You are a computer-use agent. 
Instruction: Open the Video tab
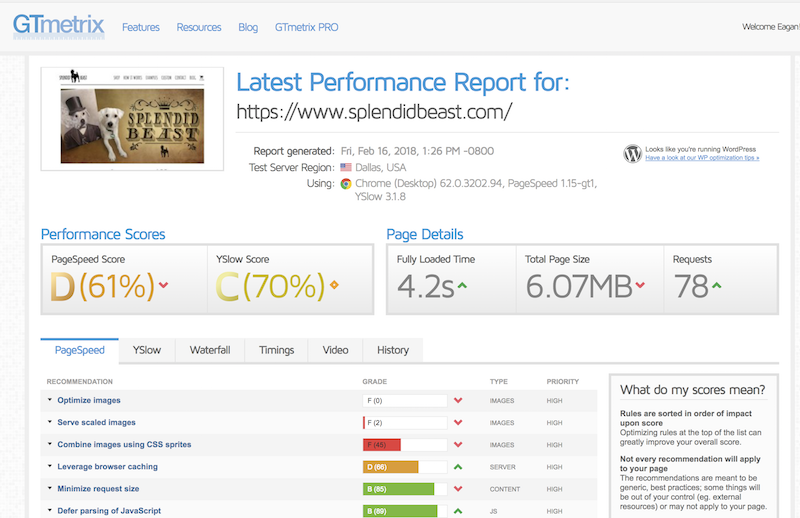pyautogui.click(x=335, y=351)
